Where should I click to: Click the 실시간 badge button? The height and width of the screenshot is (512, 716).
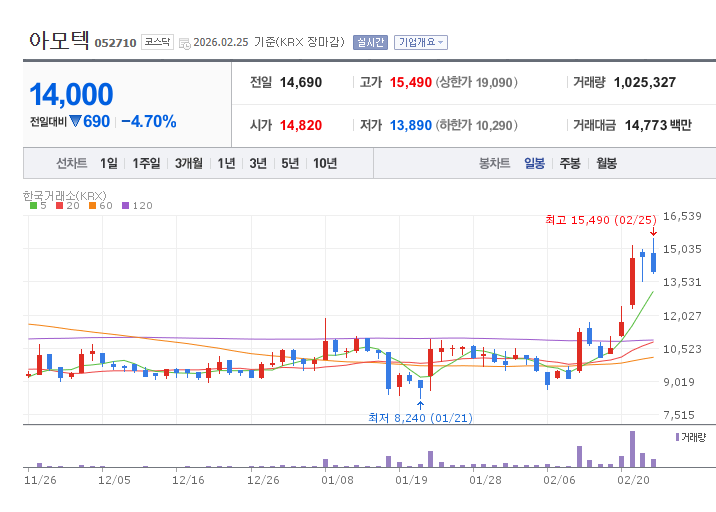point(370,42)
